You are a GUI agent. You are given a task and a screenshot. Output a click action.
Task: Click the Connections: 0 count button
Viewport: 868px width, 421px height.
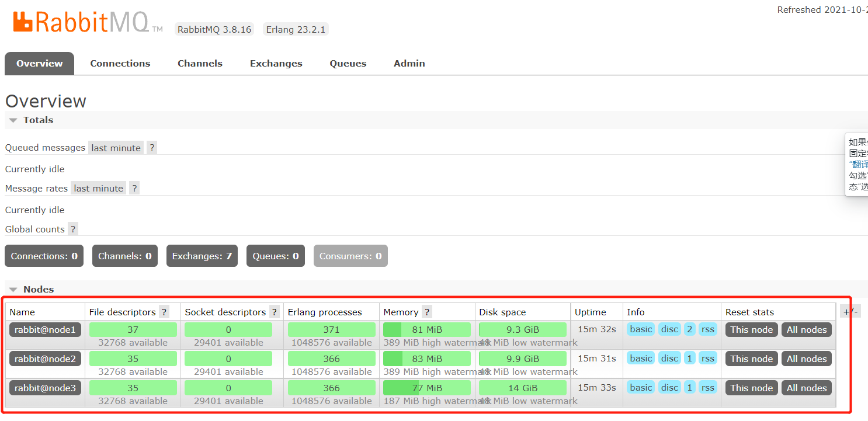tap(44, 256)
